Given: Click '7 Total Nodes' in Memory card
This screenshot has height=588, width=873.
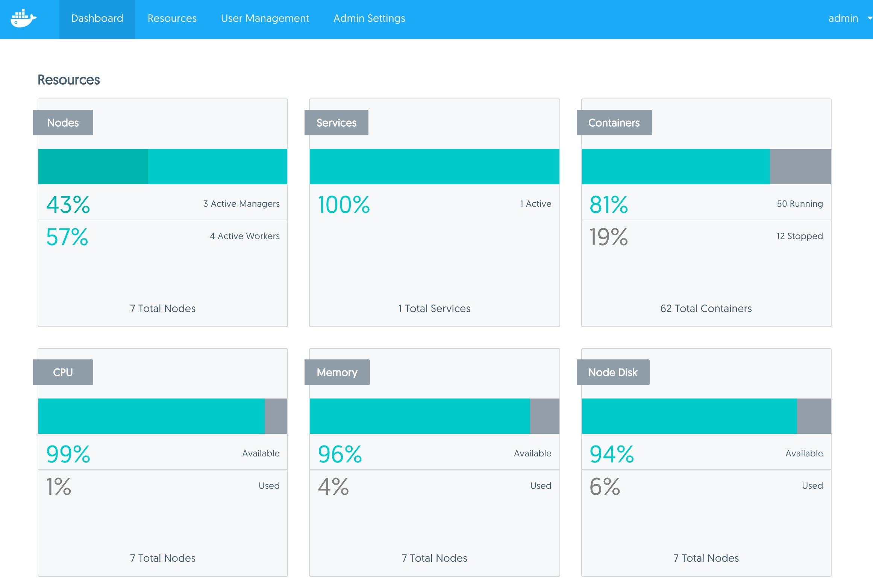Looking at the screenshot, I should click(x=435, y=558).
